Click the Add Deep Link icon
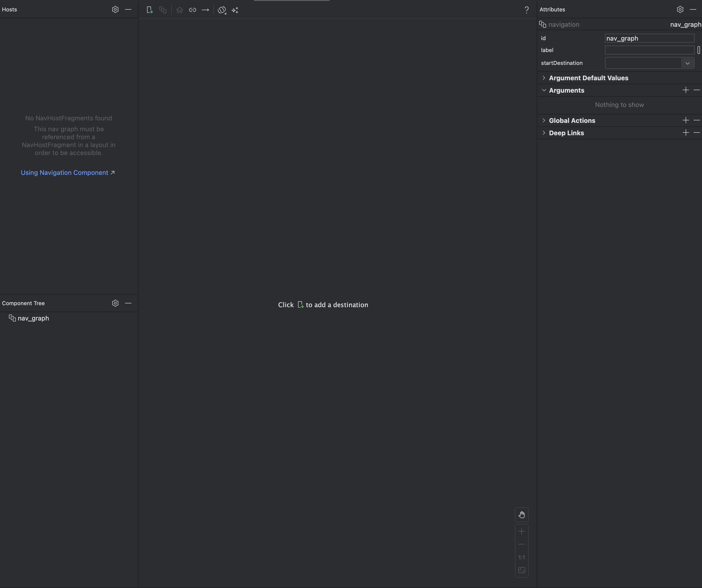The image size is (702, 588). (192, 10)
